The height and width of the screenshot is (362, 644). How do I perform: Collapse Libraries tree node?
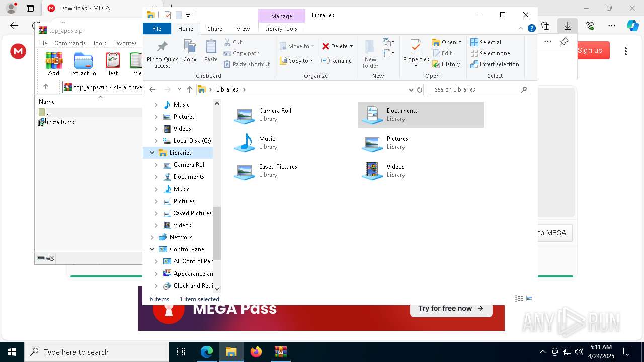[x=152, y=153]
